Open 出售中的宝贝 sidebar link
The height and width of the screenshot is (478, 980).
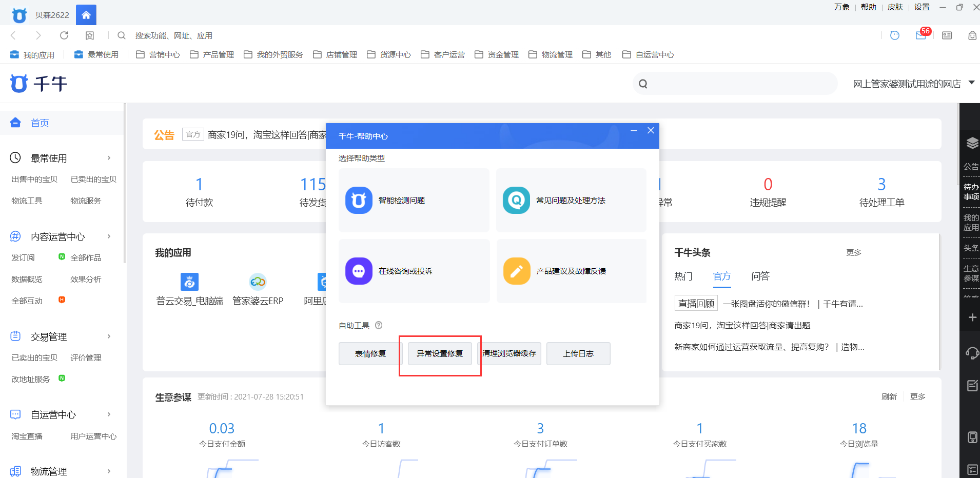click(x=34, y=179)
